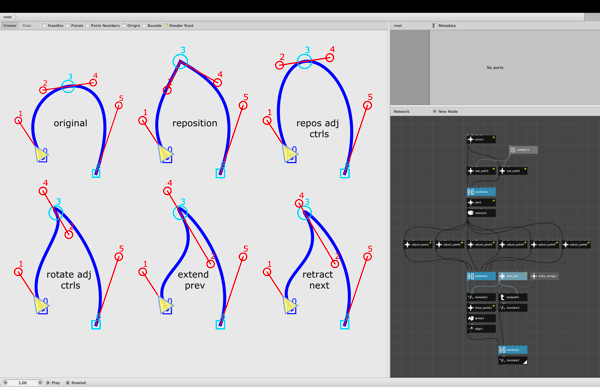Image resolution: width=600 pixels, height=387 pixels.
Task: Switch to the Viewer tab
Action: pyautogui.click(x=10, y=26)
